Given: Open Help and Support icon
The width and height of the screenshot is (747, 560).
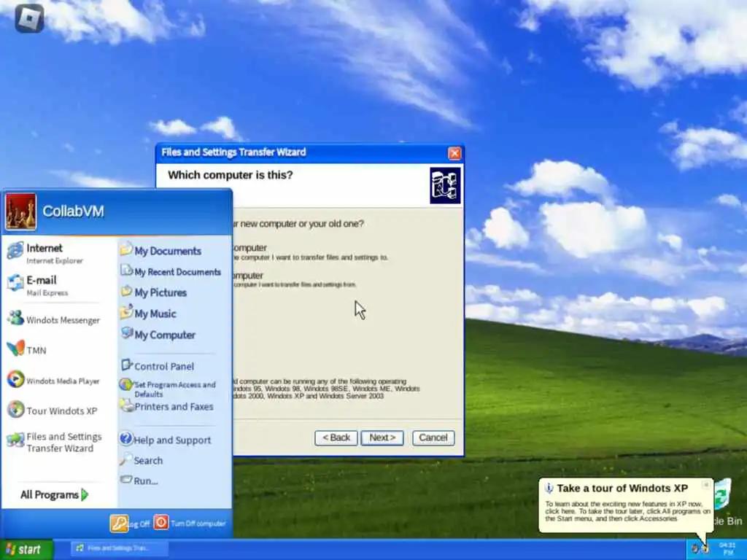Looking at the screenshot, I should 125,438.
